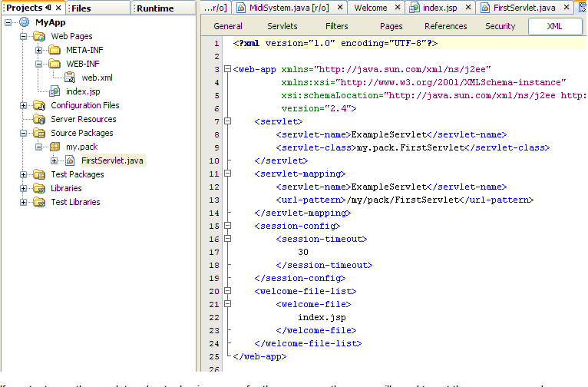588x387 pixels.
Task: Select index.jsp under Web Pages
Action: coord(83,91)
